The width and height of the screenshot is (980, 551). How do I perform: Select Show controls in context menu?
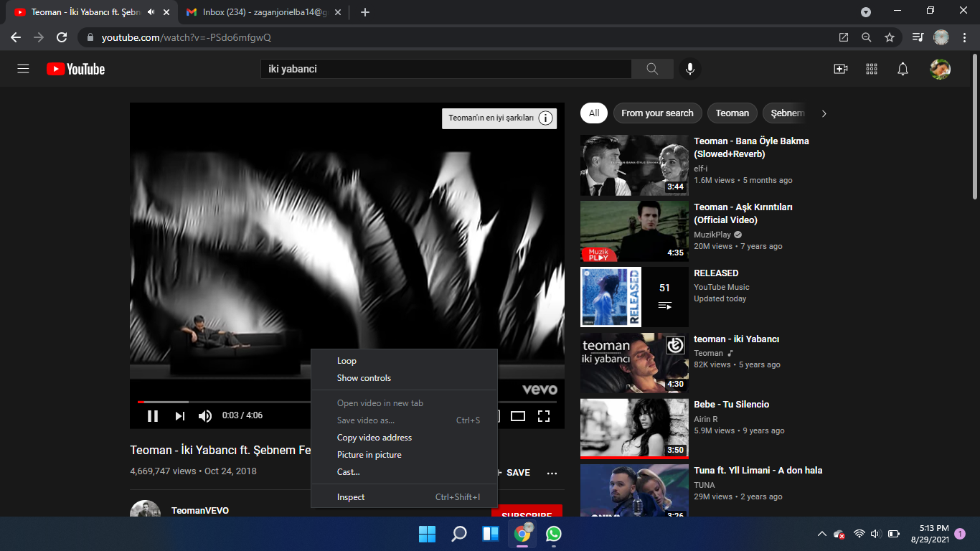point(404,378)
